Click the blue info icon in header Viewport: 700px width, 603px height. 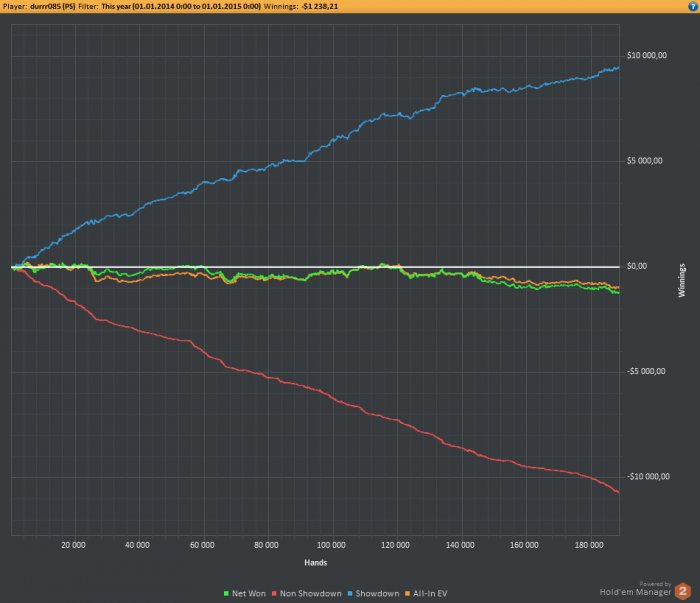[693, 6]
